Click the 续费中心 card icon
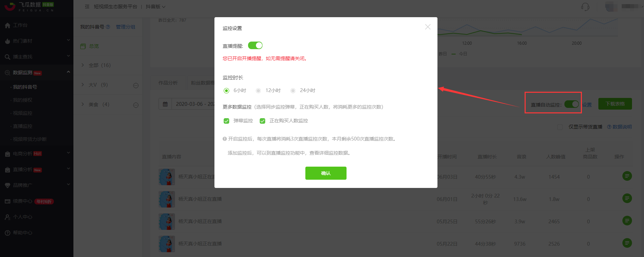This screenshot has width=644, height=257. click(x=8, y=201)
